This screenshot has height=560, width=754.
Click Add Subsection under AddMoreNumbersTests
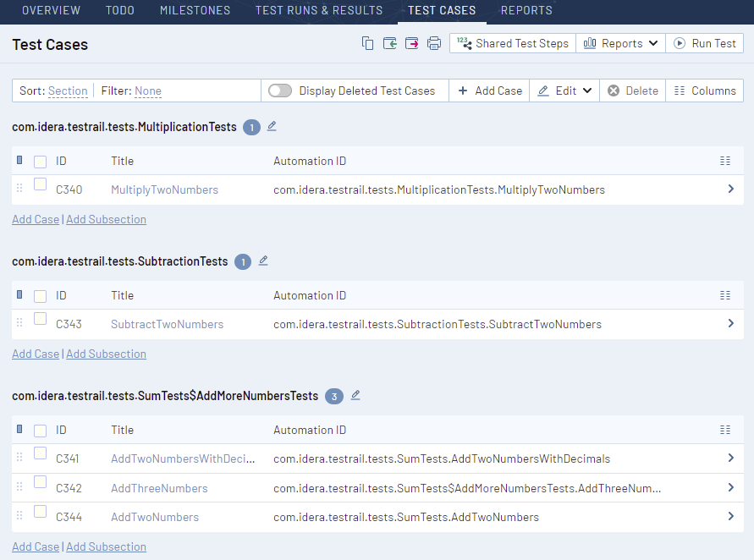(107, 546)
